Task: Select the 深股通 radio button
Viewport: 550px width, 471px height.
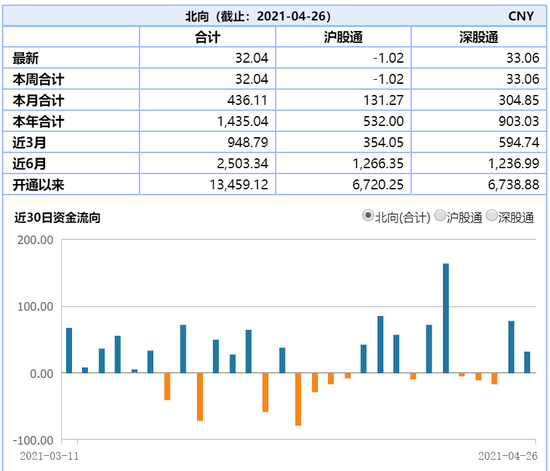Action: (x=492, y=216)
